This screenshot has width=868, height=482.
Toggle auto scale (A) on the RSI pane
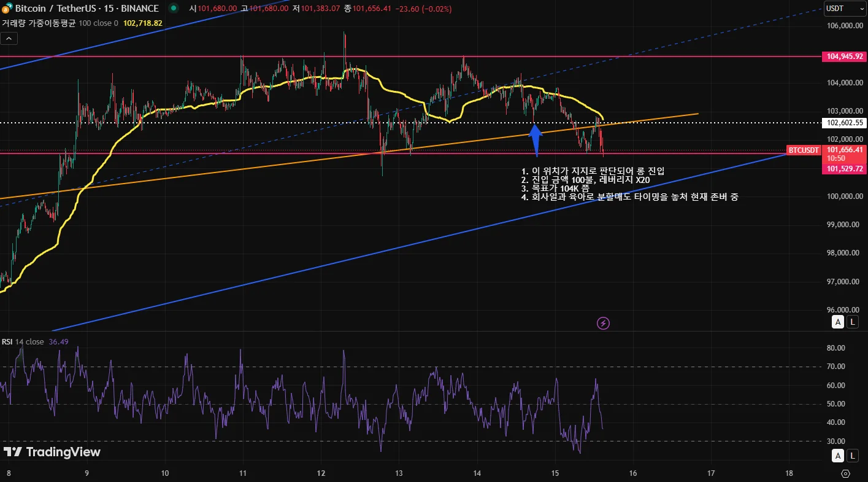pyautogui.click(x=837, y=455)
